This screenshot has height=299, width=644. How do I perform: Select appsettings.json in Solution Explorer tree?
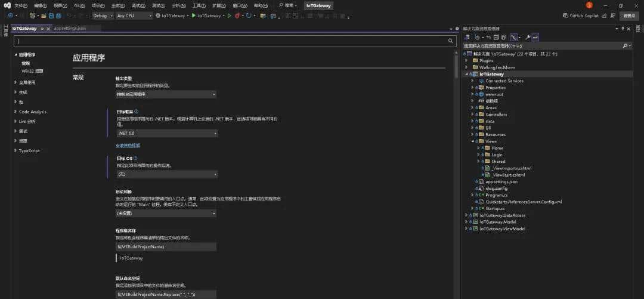click(x=501, y=181)
